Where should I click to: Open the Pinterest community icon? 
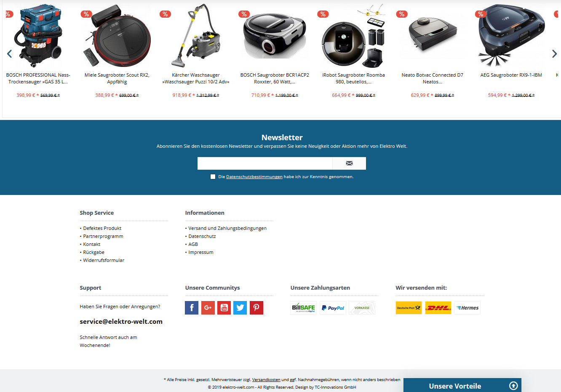(256, 308)
